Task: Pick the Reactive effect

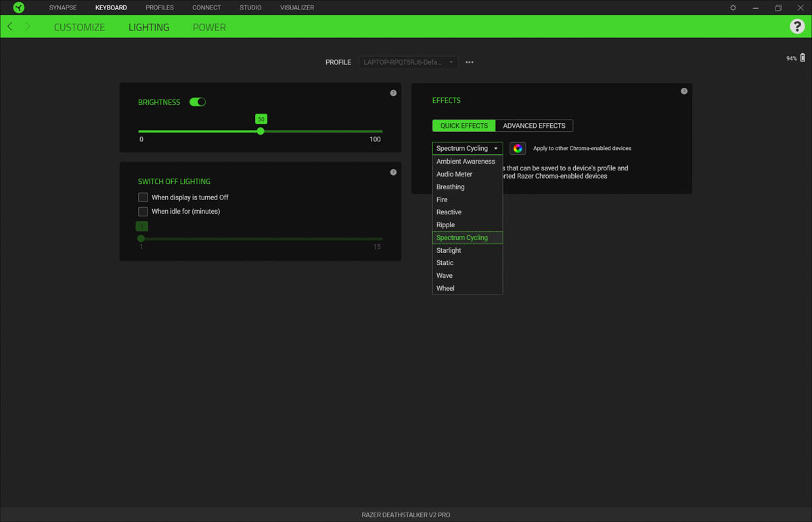Action: click(x=468, y=212)
